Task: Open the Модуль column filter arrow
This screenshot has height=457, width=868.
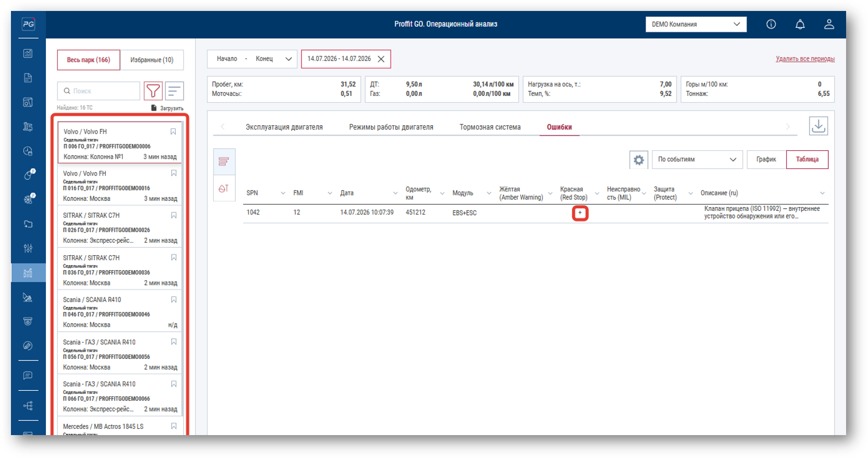Action: coord(489,194)
